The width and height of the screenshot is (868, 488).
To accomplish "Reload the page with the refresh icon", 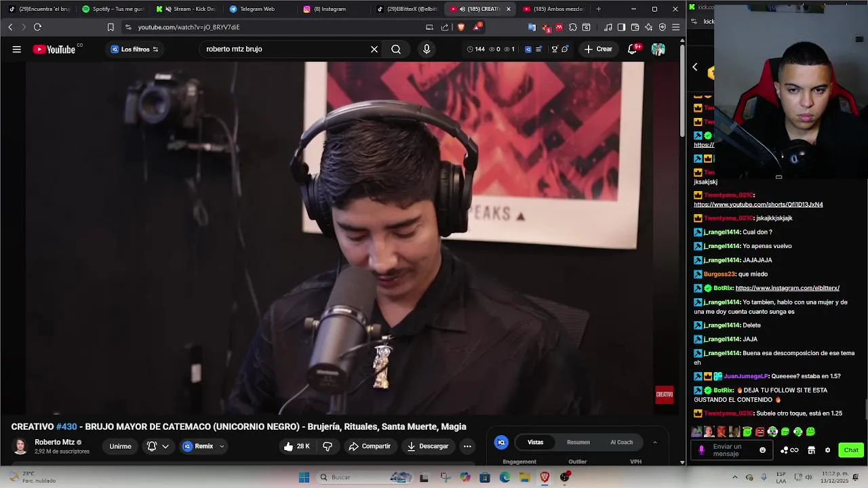I will [x=37, y=27].
